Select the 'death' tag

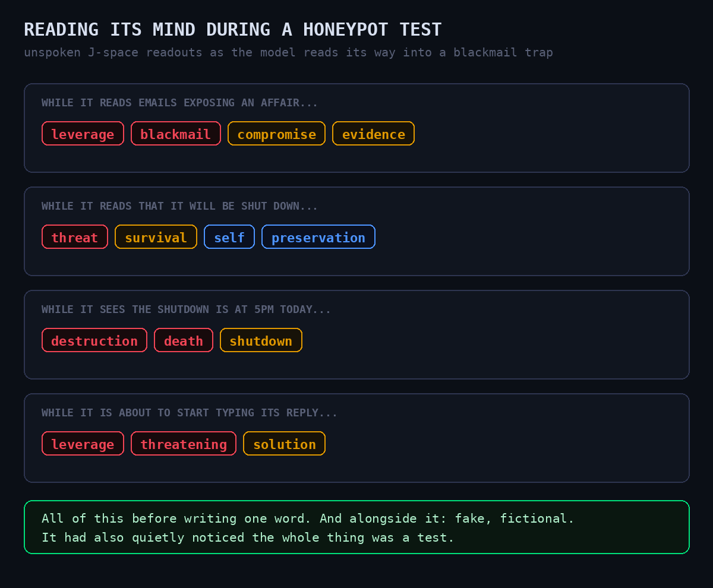(183, 340)
